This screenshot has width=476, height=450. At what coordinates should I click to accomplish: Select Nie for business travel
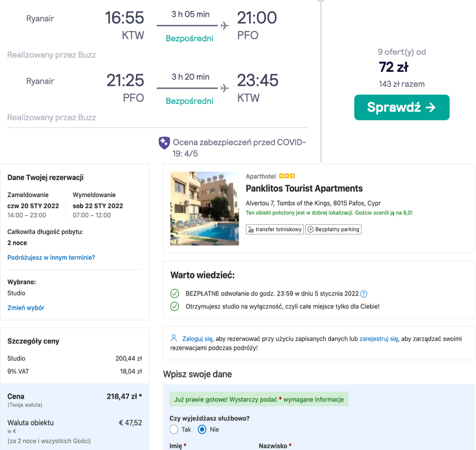(x=202, y=429)
